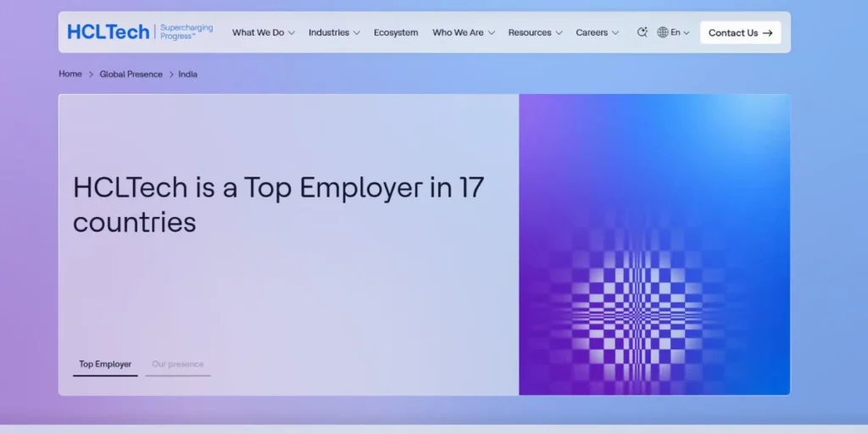868x434 pixels.
Task: Open the Resources dropdown menu
Action: click(535, 33)
